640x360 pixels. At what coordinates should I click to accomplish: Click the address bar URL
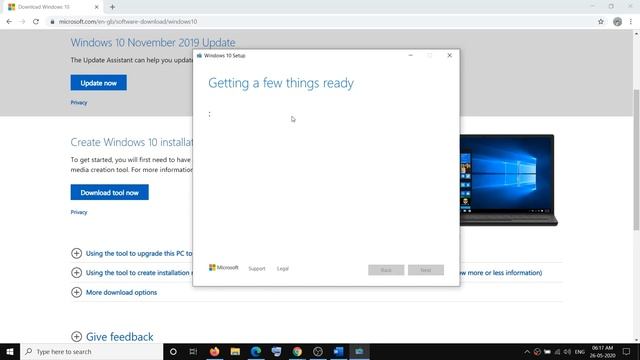coord(128,22)
